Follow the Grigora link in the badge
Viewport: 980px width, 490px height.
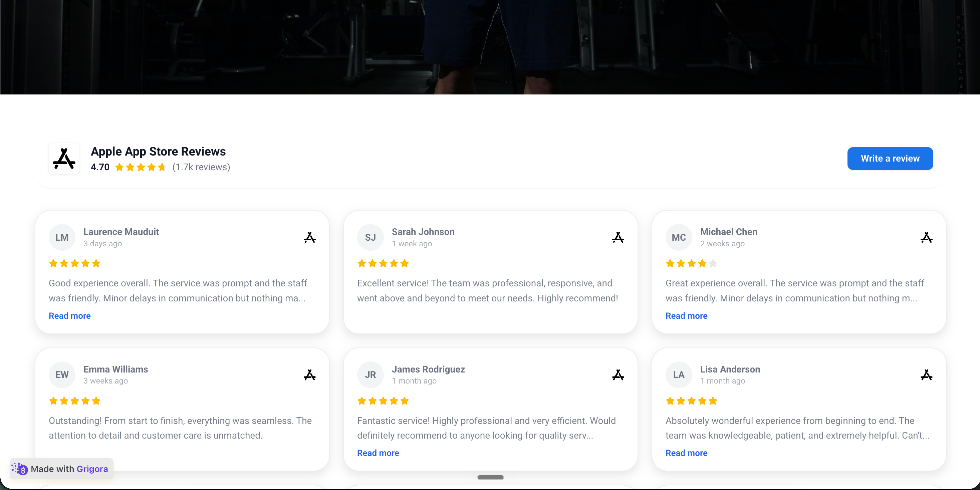pyautogui.click(x=92, y=469)
